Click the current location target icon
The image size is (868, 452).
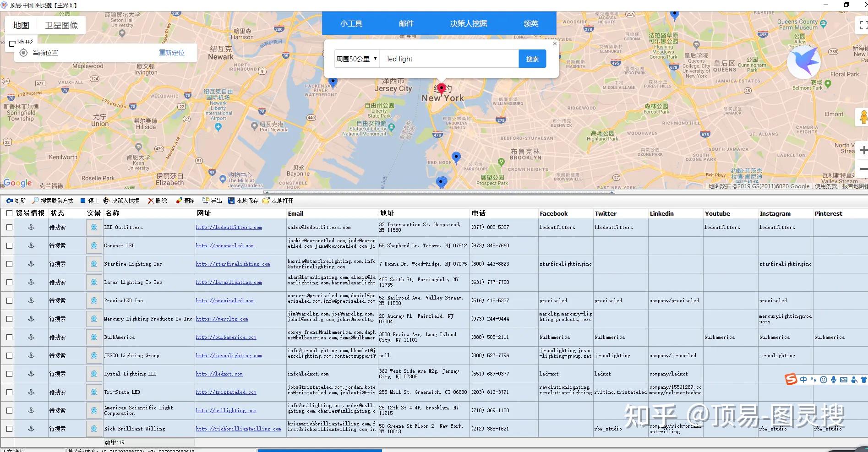coord(23,53)
